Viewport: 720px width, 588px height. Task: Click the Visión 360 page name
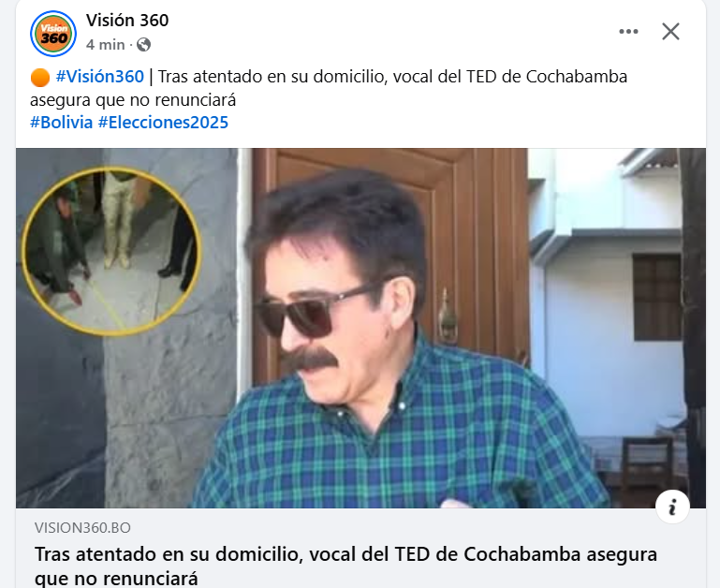coord(127,21)
